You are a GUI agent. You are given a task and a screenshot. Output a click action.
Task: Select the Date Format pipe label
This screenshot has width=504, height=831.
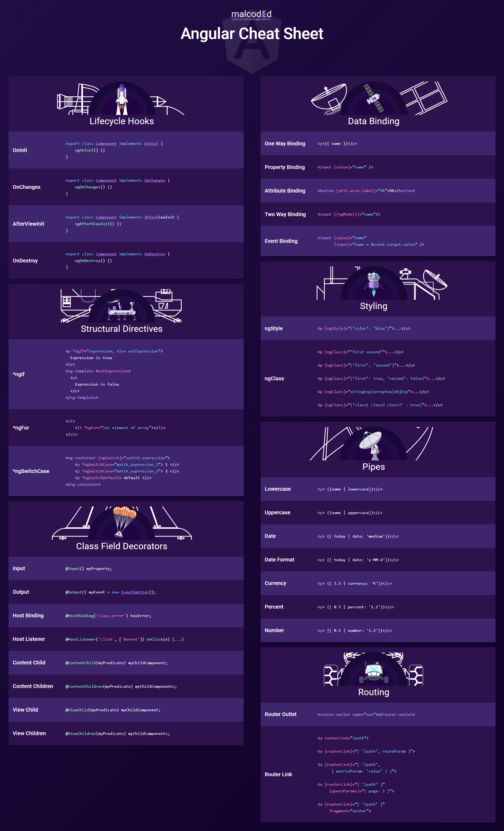[279, 560]
